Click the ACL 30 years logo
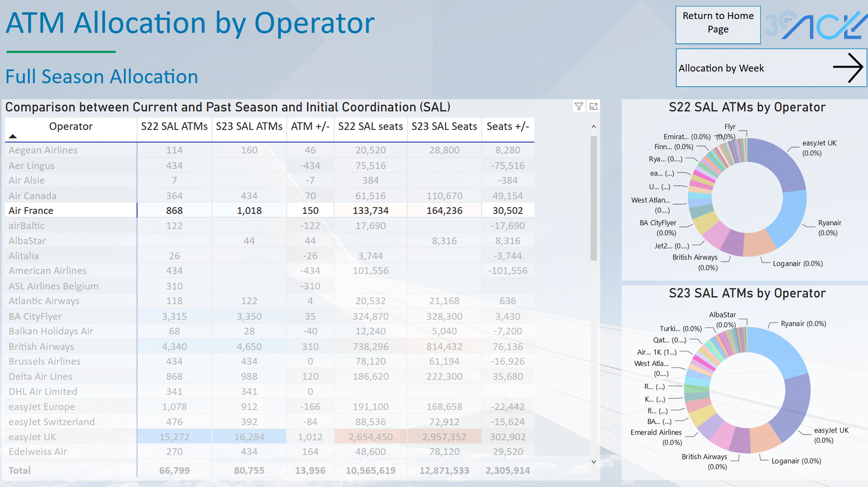This screenshot has width=868, height=487. pyautogui.click(x=815, y=25)
